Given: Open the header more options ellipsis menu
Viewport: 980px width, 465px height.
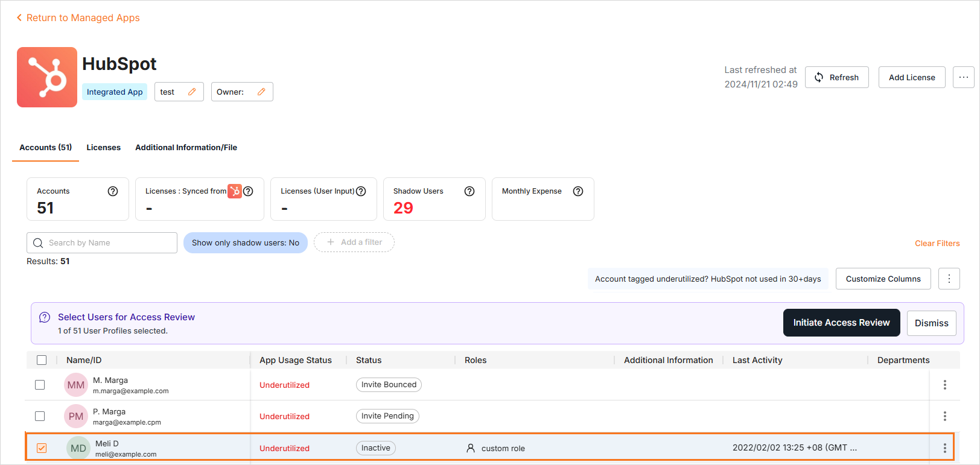Looking at the screenshot, I should click(x=963, y=77).
